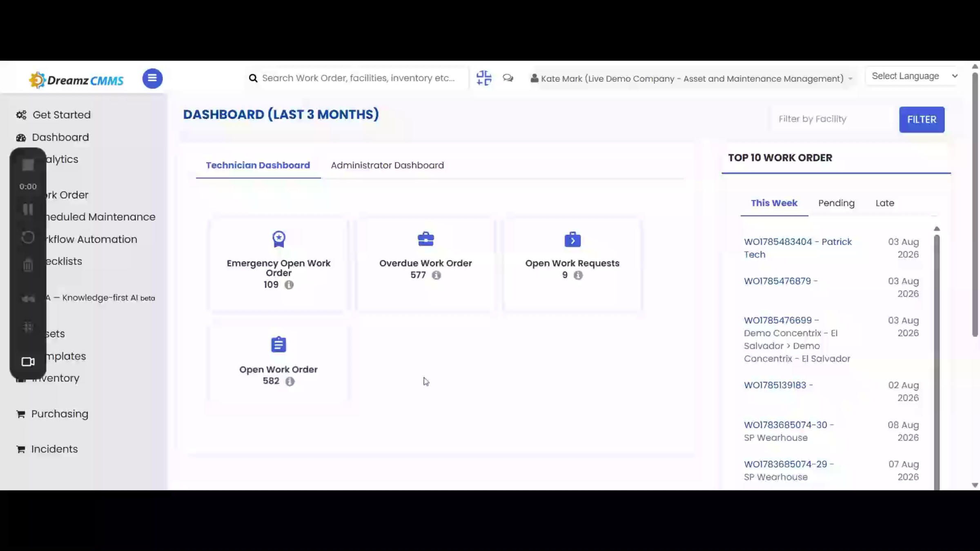Select the This Week tab
Screen dimensions: 980x551
pos(774,203)
